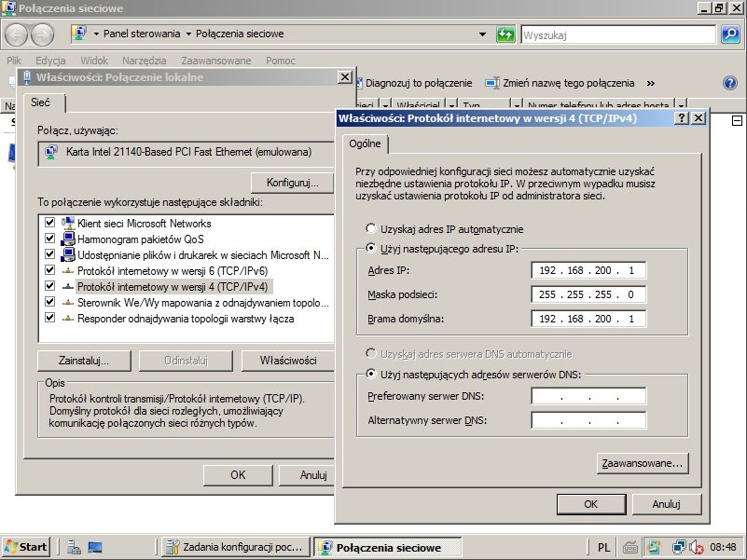Click Zaawansowane... button in TCP/IPv4 dialog
The width and height of the screenshot is (747, 560).
(643, 463)
